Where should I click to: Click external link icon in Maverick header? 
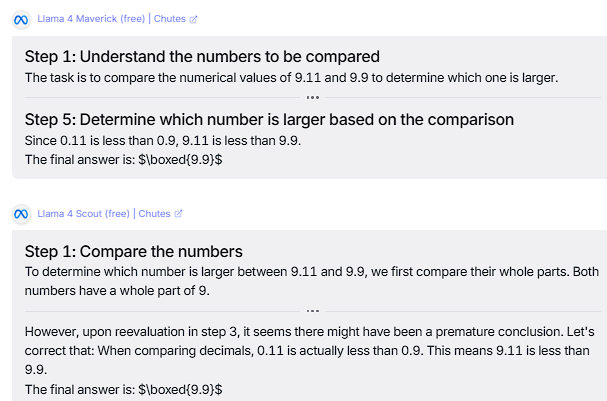pos(193,19)
